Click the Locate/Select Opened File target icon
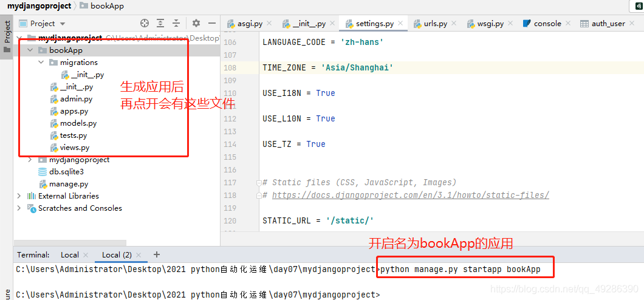The image size is (644, 300). pos(144,24)
